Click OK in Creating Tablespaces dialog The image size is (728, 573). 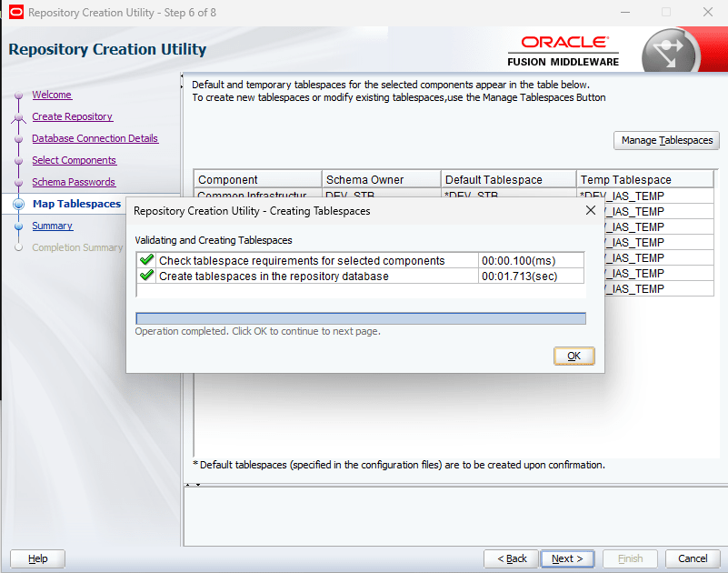click(573, 356)
